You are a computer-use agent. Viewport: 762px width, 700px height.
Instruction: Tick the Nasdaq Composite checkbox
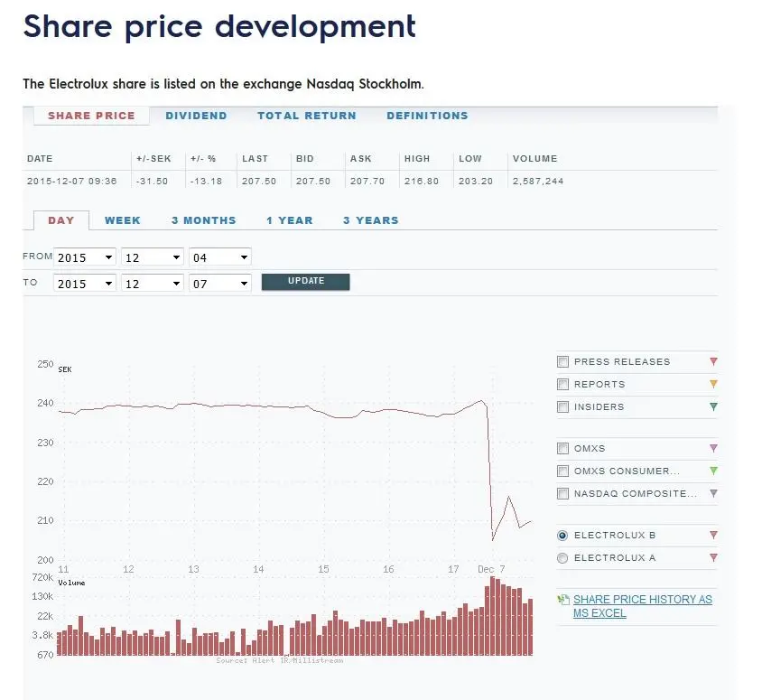tap(562, 494)
